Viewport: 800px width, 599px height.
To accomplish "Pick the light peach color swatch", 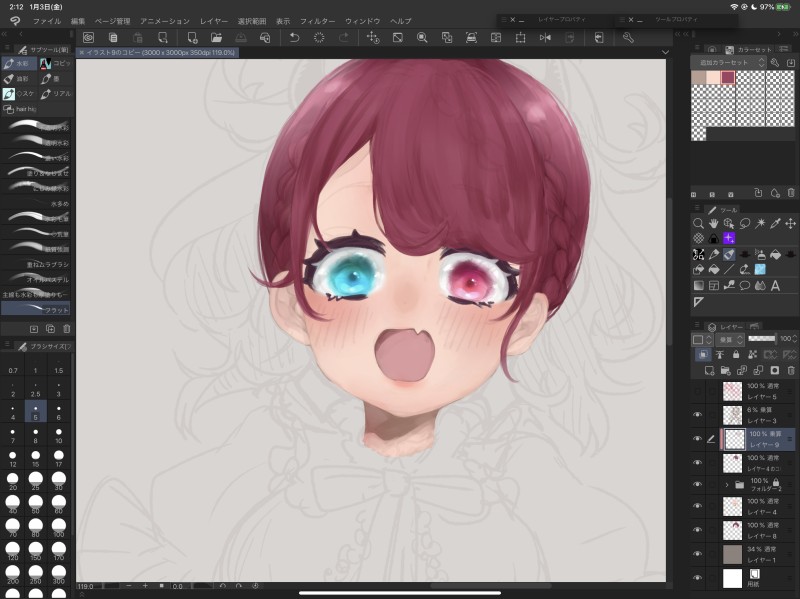I will click(x=713, y=78).
